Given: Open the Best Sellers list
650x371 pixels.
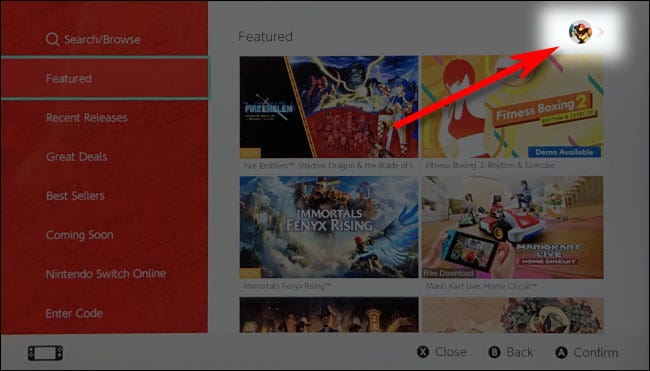Looking at the screenshot, I should [75, 196].
